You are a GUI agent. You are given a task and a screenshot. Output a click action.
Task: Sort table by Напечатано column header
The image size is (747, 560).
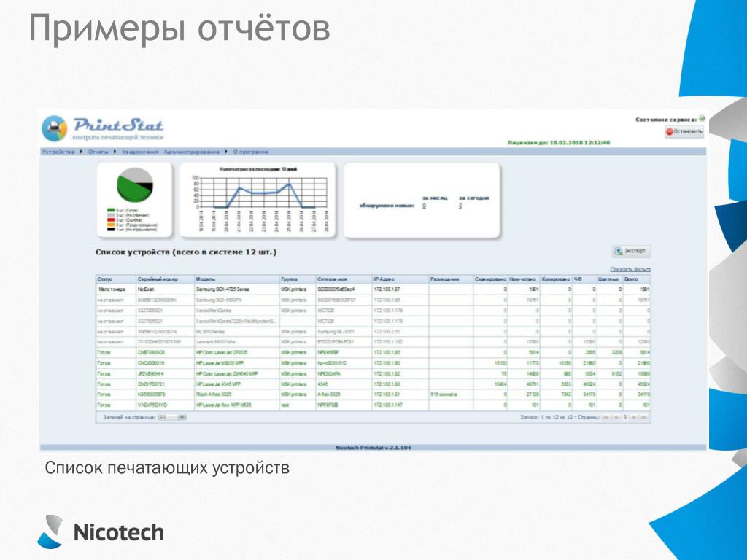pyautogui.click(x=524, y=279)
